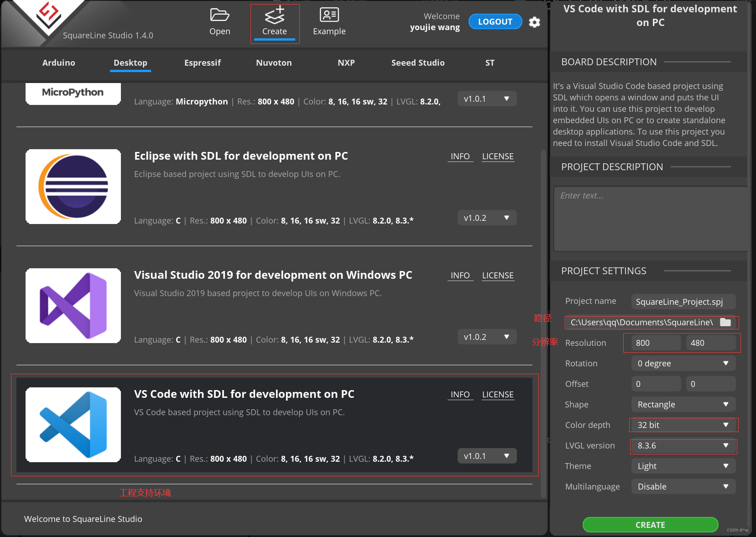
Task: Click the PROJECT DESCRIPTION heading
Action: click(612, 167)
